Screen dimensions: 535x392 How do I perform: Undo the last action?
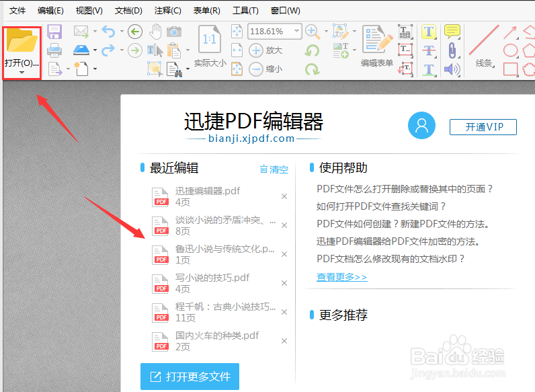[x=108, y=32]
